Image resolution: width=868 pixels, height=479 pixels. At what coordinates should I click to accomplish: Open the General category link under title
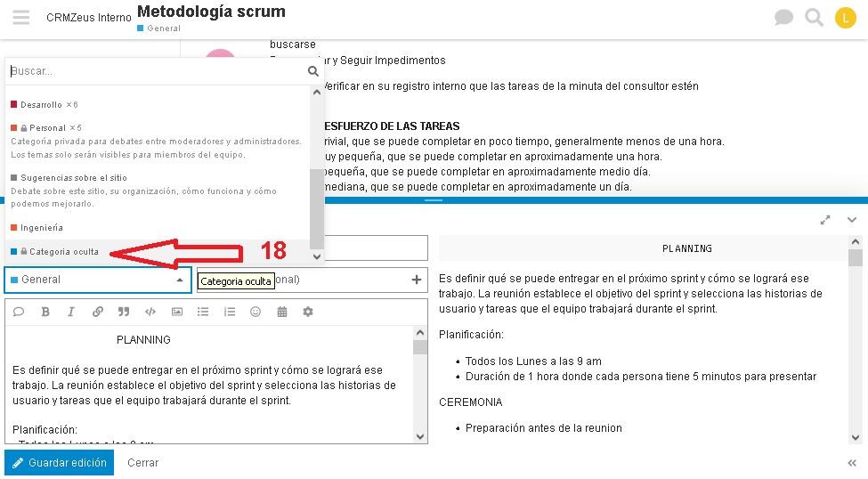[x=158, y=28]
